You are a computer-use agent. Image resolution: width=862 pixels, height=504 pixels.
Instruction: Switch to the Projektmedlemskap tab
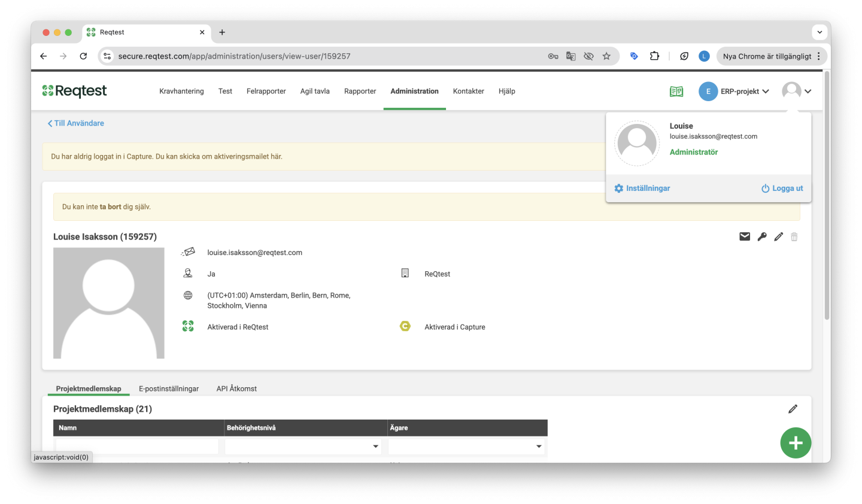(89, 388)
